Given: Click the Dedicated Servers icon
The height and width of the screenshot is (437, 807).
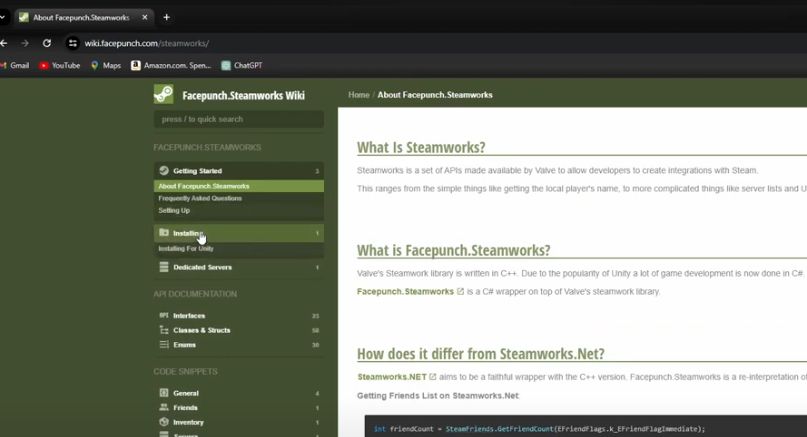Looking at the screenshot, I should (x=164, y=267).
